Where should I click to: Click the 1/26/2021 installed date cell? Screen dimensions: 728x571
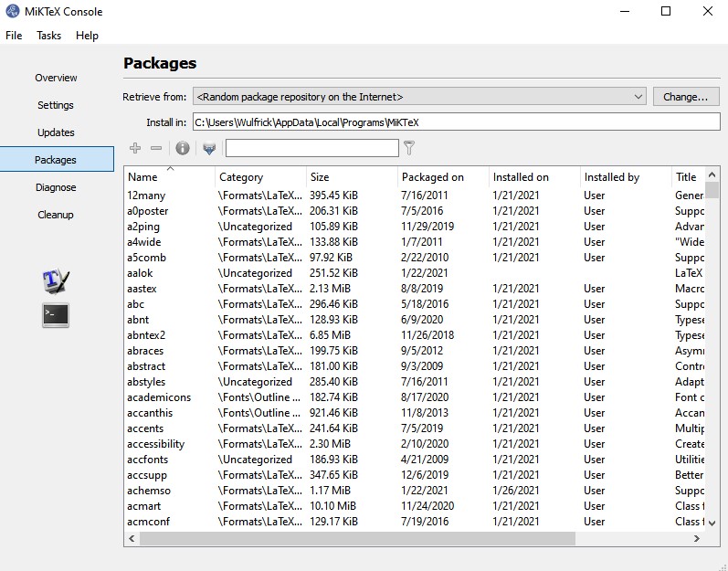516,491
